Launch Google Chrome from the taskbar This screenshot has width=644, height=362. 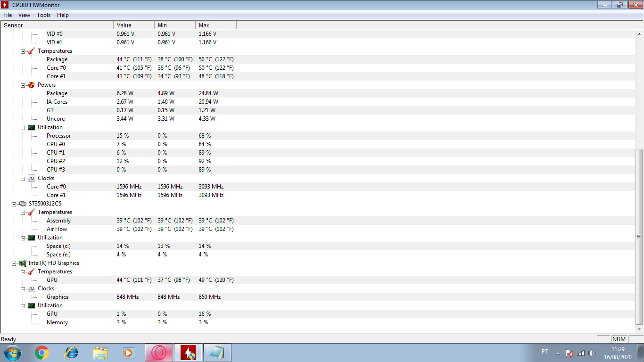point(42,353)
